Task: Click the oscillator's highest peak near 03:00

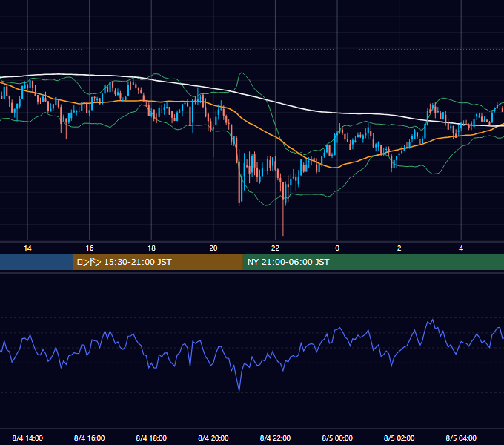Action: [x=433, y=320]
